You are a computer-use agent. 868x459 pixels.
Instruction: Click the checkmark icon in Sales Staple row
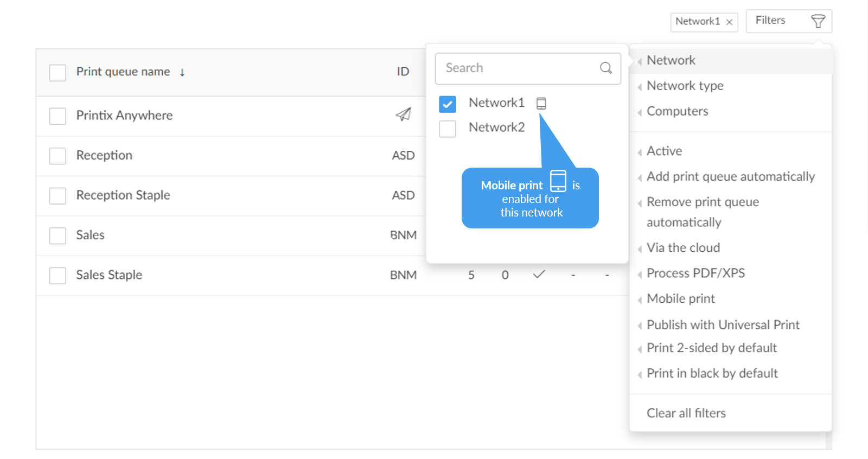pyautogui.click(x=539, y=275)
